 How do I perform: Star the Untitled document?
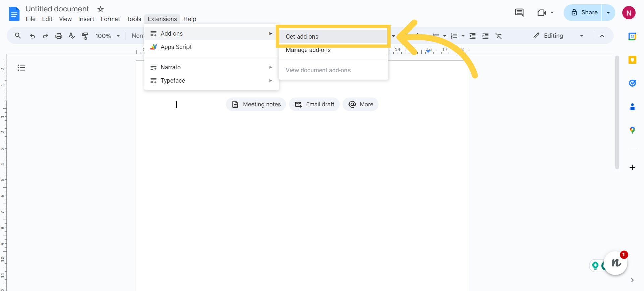[x=100, y=9]
